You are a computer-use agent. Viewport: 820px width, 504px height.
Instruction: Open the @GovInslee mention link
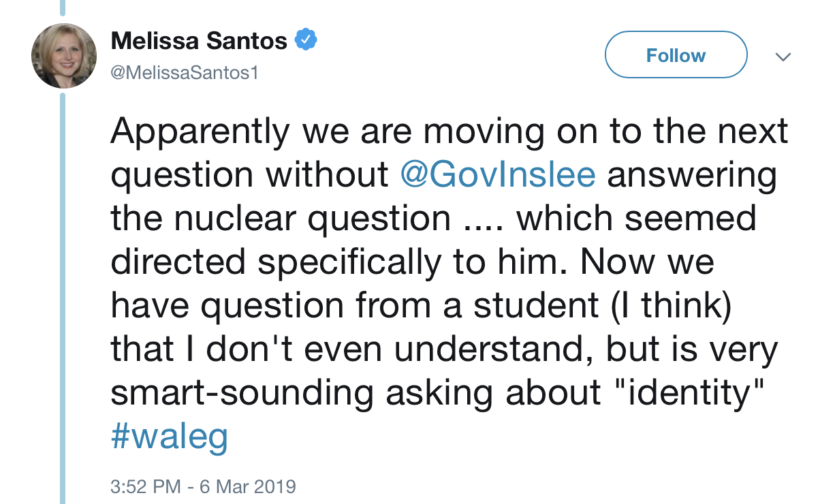[x=499, y=174]
